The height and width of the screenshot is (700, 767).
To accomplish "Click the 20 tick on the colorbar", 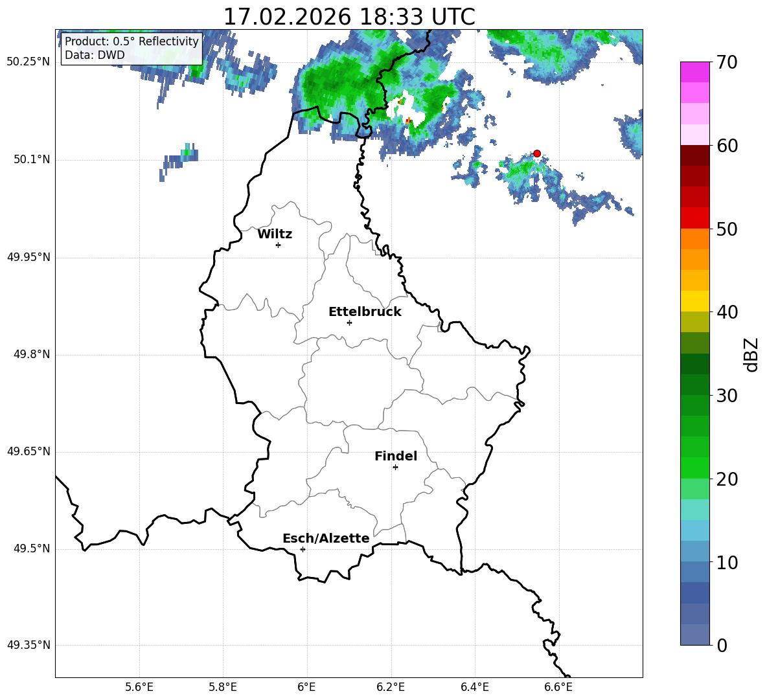I will coord(727,479).
